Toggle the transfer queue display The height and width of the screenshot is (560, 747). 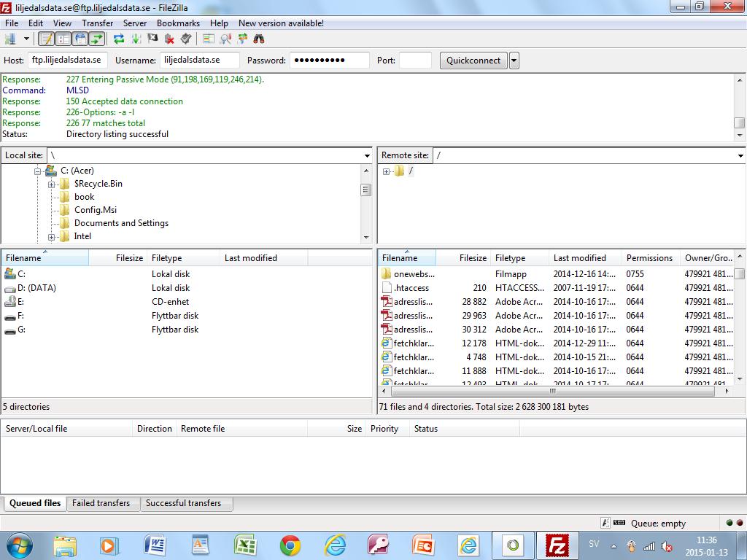97,39
